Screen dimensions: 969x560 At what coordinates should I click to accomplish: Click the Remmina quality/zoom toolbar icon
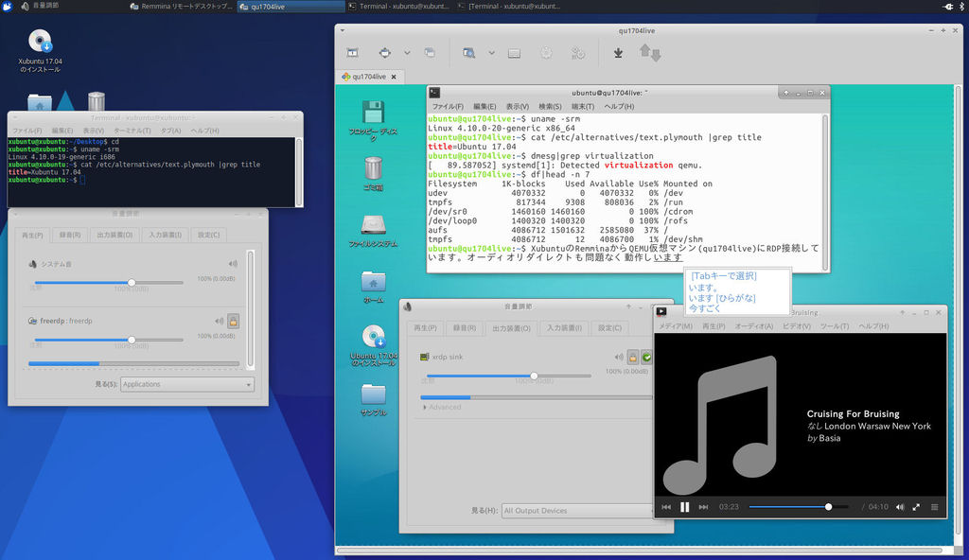click(469, 53)
